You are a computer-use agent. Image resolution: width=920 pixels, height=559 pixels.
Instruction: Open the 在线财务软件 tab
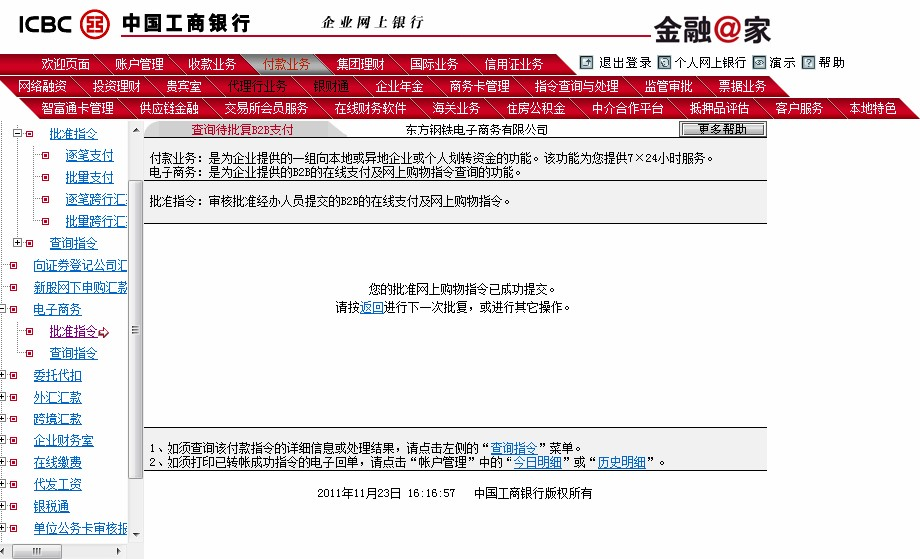(x=370, y=108)
